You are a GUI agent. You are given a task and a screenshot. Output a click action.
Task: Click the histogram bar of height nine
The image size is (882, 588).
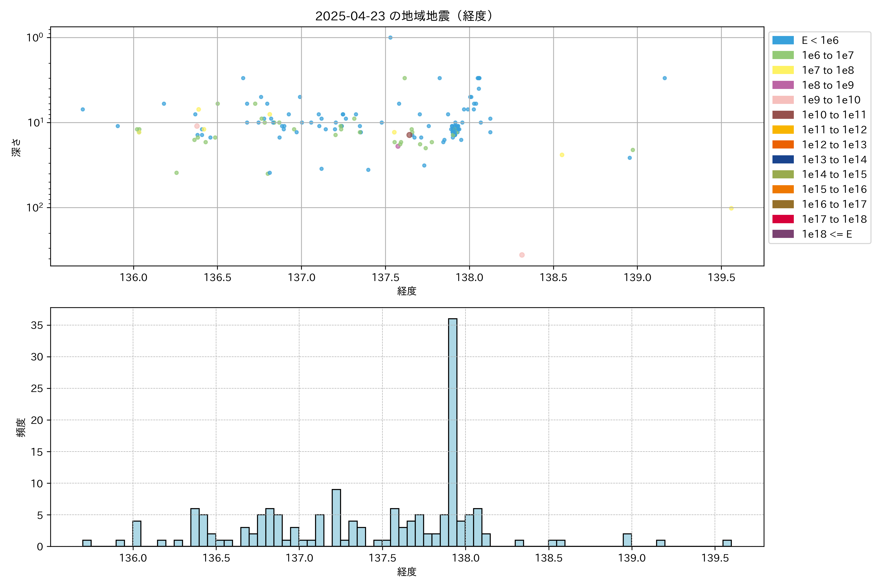[x=336, y=517]
